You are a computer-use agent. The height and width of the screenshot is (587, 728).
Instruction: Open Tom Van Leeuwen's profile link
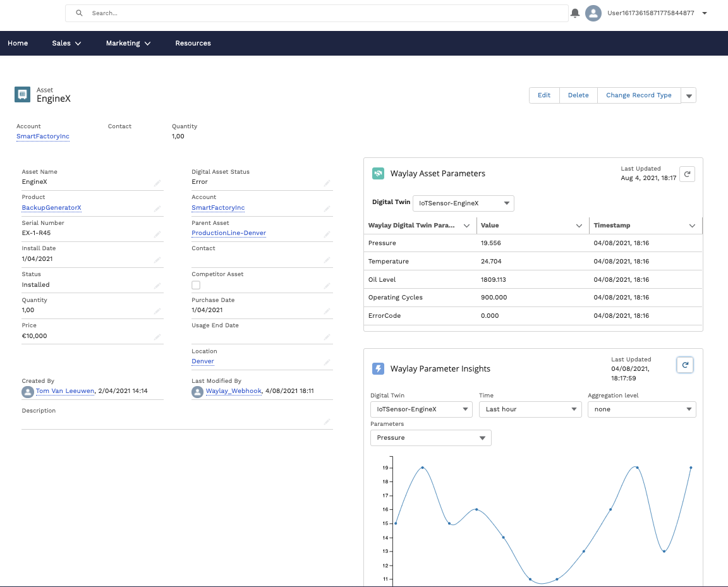(x=65, y=391)
